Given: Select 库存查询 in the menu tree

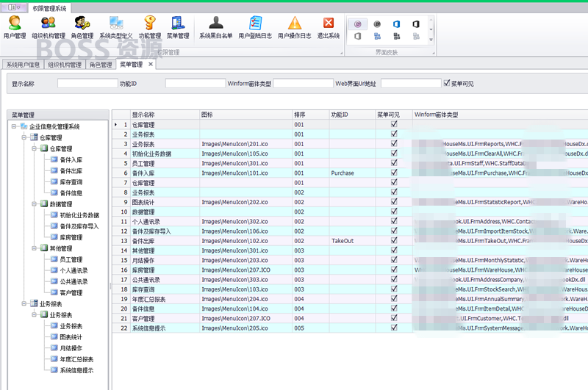Looking at the screenshot, I should (71, 182).
